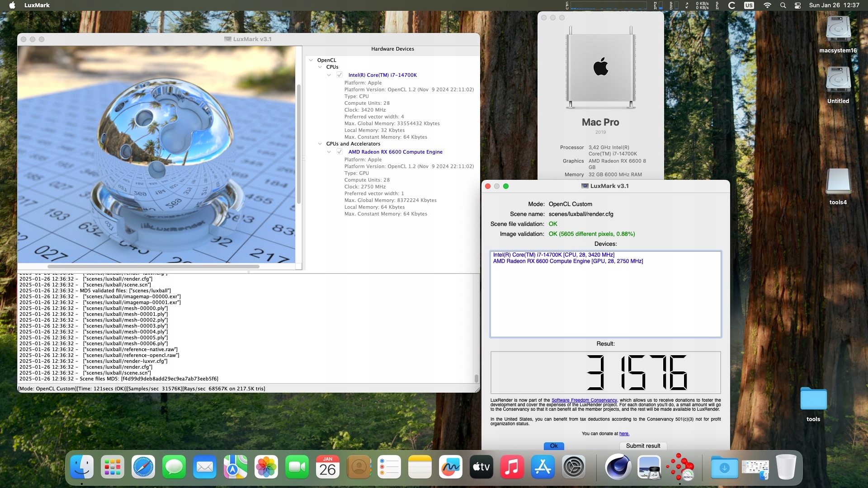Open Finder from the dock
This screenshot has width=868, height=488.
tap(82, 467)
